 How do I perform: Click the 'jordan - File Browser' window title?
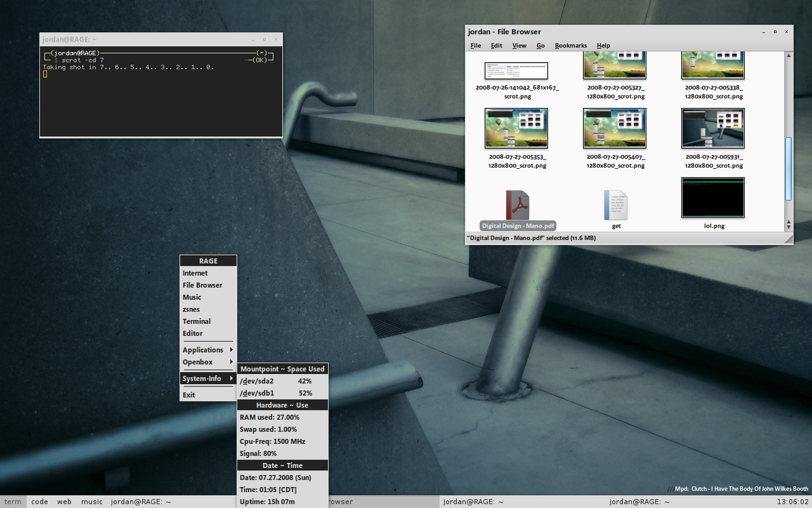pyautogui.click(x=504, y=32)
